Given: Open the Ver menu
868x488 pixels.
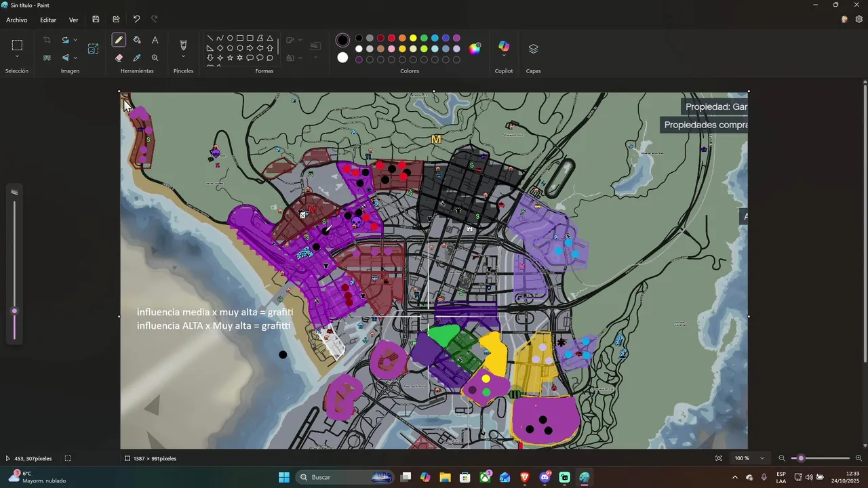Looking at the screenshot, I should tap(73, 20).
